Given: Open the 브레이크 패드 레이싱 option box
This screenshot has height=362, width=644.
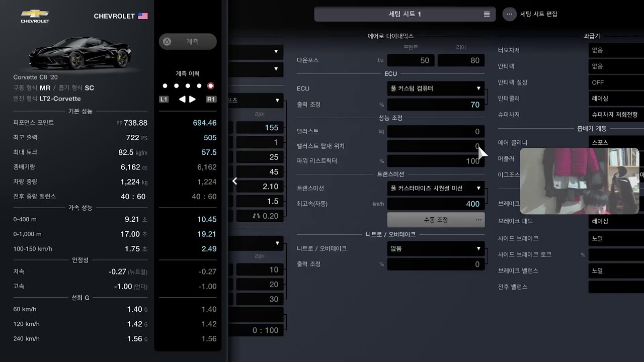Looking at the screenshot, I should coord(616,221).
